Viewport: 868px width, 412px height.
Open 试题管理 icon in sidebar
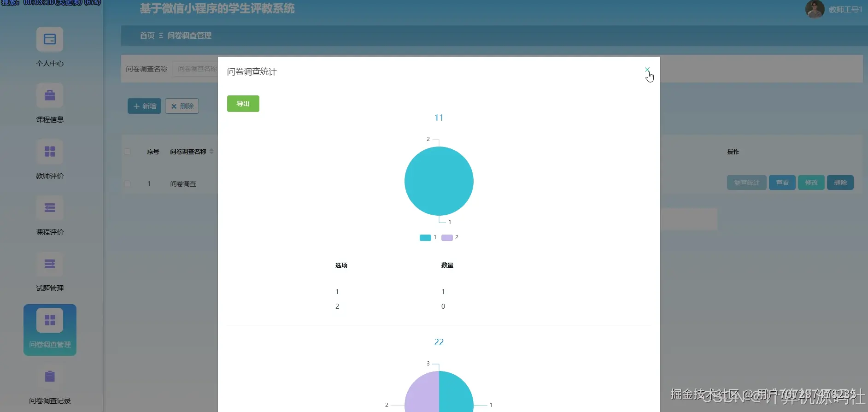point(50,264)
